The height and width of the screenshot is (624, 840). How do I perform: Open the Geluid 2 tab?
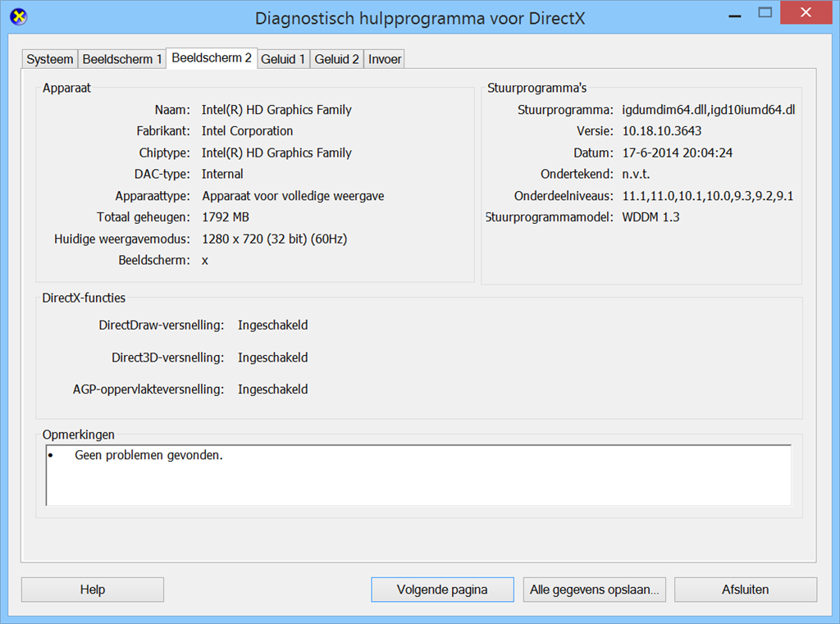[336, 59]
